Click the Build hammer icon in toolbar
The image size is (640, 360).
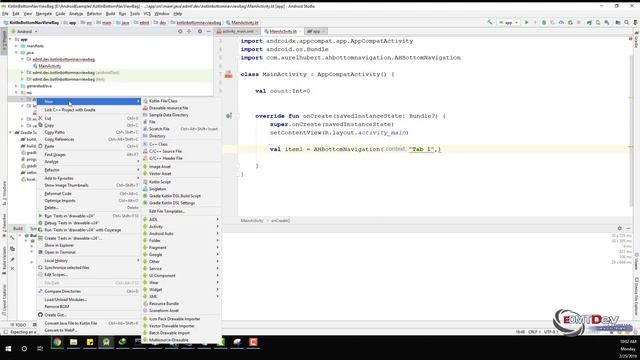point(490,22)
